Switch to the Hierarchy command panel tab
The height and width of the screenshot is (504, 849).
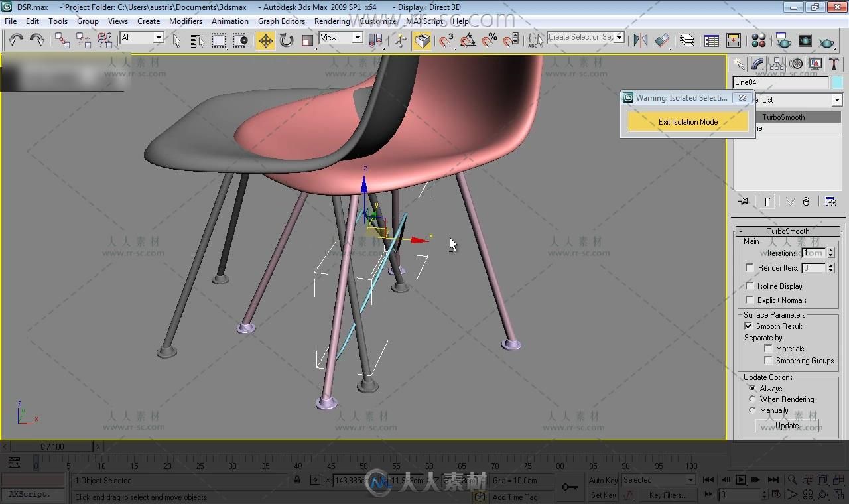click(777, 64)
